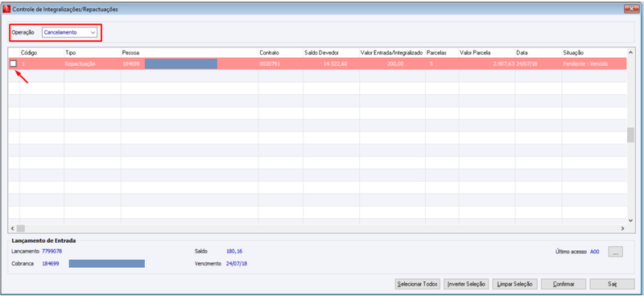Image resolution: width=644 pixels, height=296 pixels.
Task: Click the Inverter Seleção button
Action: click(466, 284)
